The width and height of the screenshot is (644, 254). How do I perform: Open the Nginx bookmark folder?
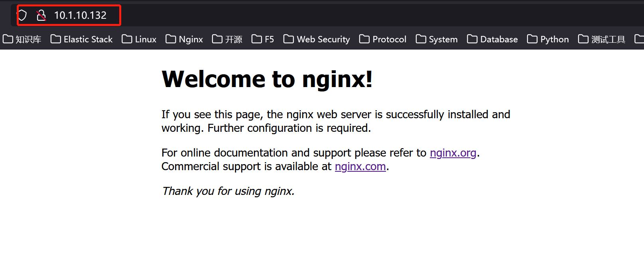pos(184,39)
